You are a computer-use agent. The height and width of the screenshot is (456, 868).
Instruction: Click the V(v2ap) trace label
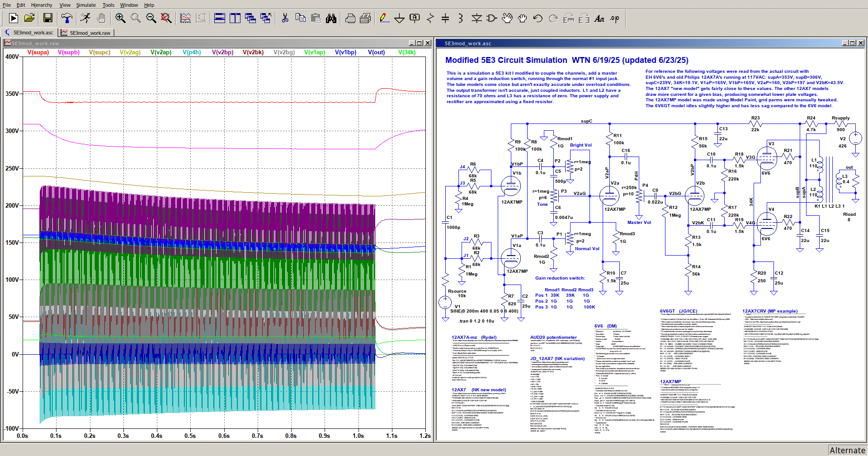(x=161, y=52)
